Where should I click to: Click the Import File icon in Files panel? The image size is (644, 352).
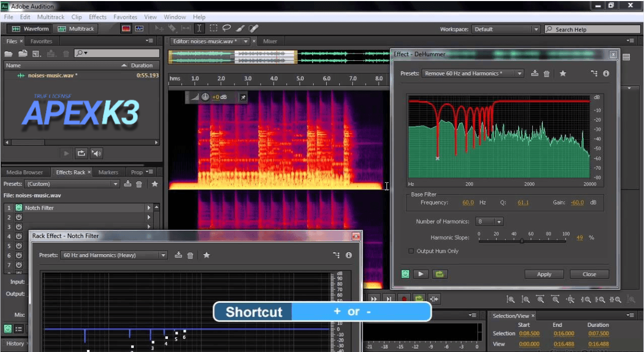(23, 53)
